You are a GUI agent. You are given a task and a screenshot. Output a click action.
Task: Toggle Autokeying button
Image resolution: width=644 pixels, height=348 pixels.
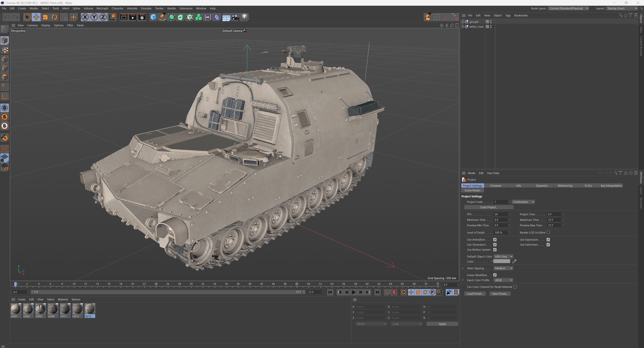pyautogui.click(x=394, y=292)
